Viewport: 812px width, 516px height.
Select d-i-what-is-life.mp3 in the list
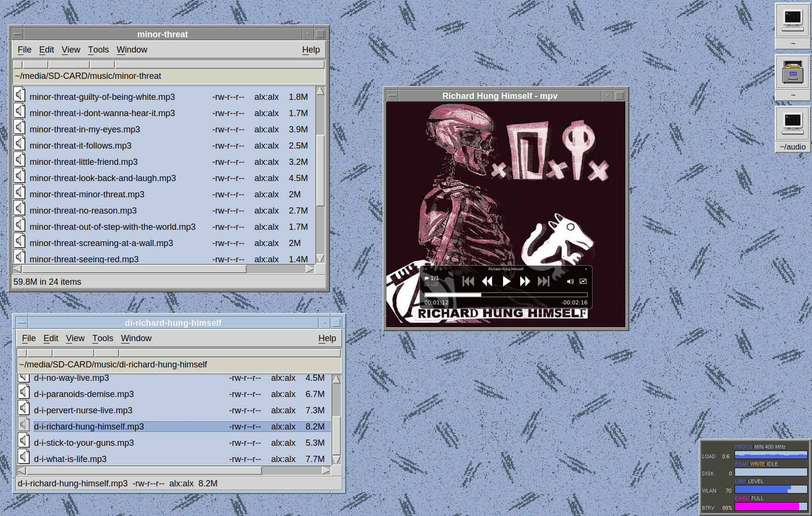(x=70, y=459)
